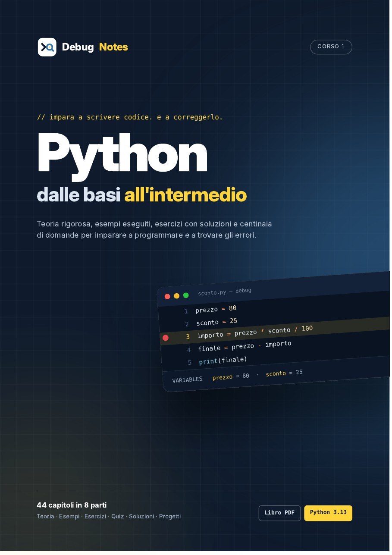Click the '// impara a scrivere codice' comment line

pos(130,118)
